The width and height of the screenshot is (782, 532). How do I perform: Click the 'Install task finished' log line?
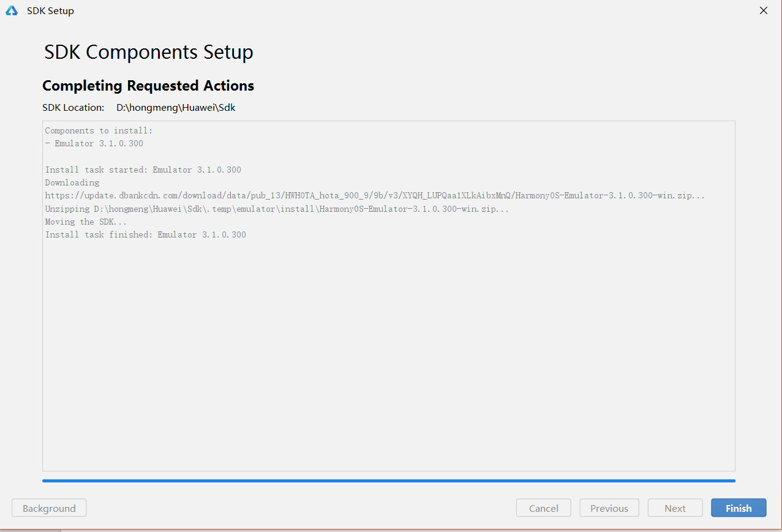pyautogui.click(x=146, y=234)
